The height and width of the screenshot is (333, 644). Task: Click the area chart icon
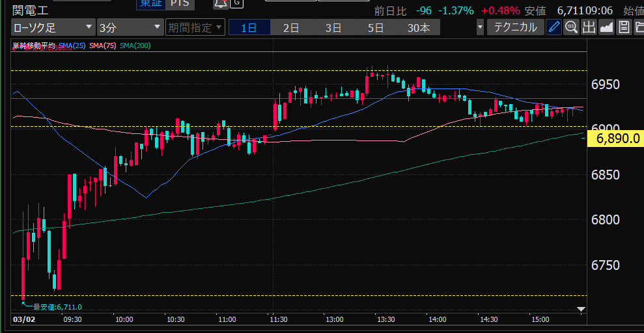pos(606,27)
